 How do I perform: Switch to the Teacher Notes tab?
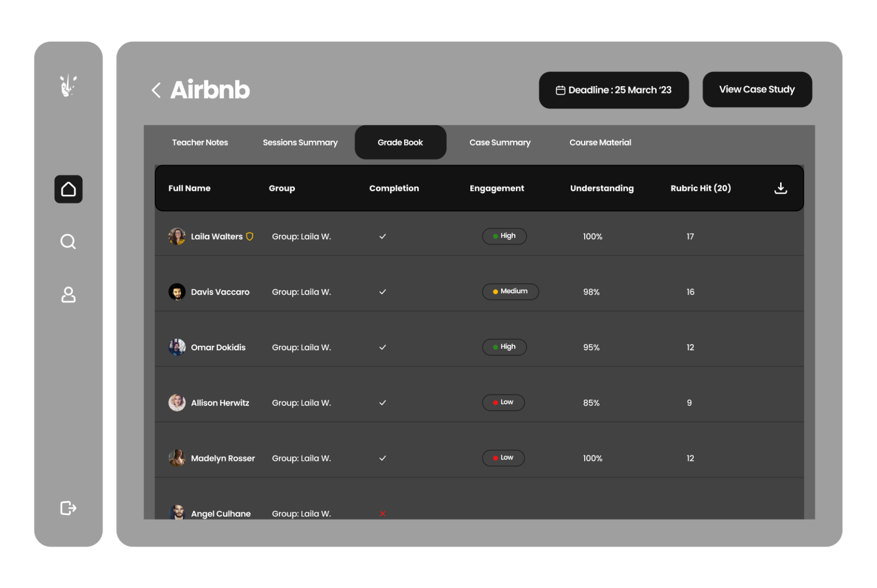pyautogui.click(x=200, y=142)
